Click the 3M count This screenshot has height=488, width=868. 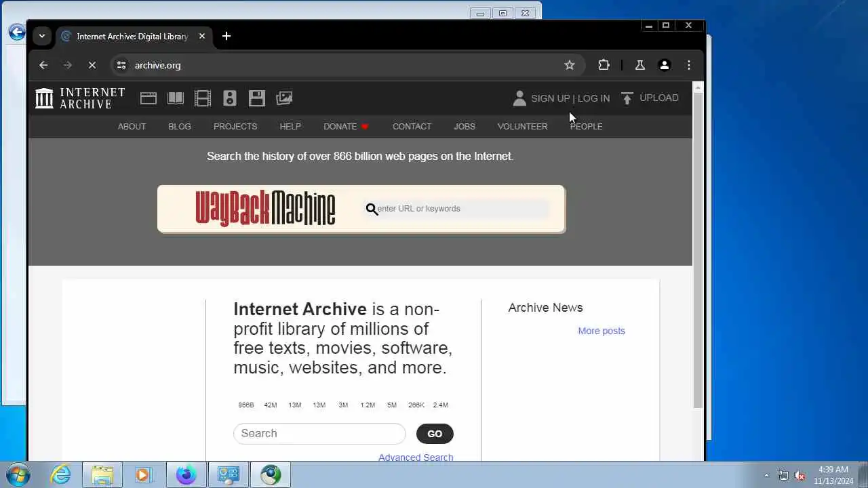point(343,405)
